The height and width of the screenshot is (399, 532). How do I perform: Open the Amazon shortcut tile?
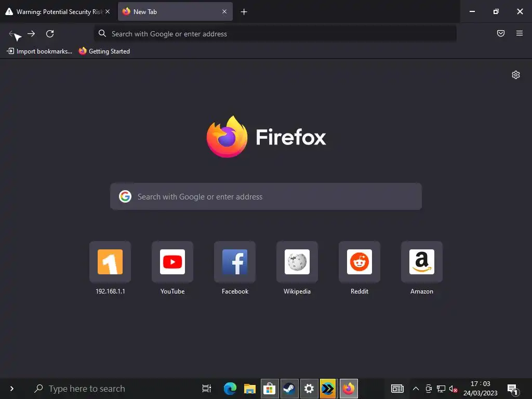(x=422, y=262)
